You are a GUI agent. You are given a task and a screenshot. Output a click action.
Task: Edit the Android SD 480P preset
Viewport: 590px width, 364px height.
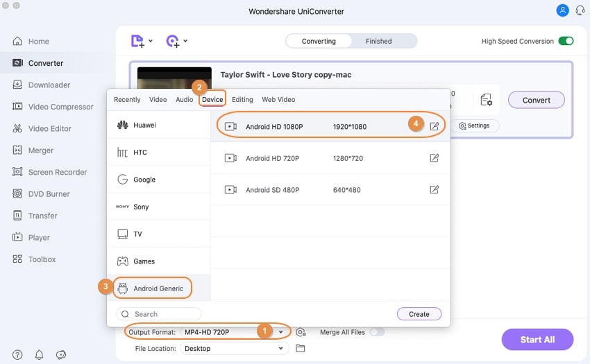tap(435, 189)
